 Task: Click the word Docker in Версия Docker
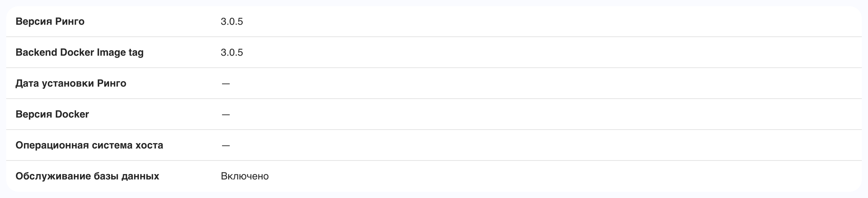pos(72,114)
